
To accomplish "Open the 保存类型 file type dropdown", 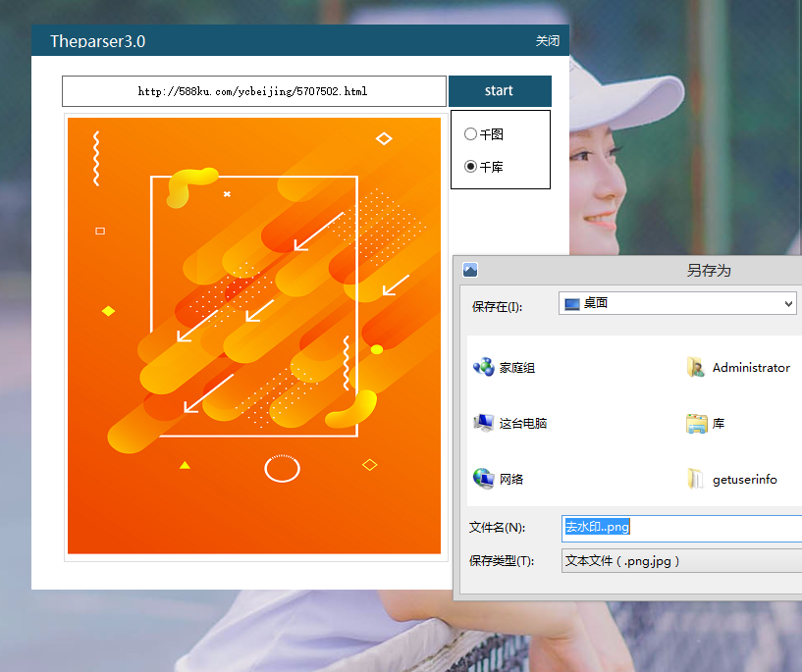I will coord(682,561).
